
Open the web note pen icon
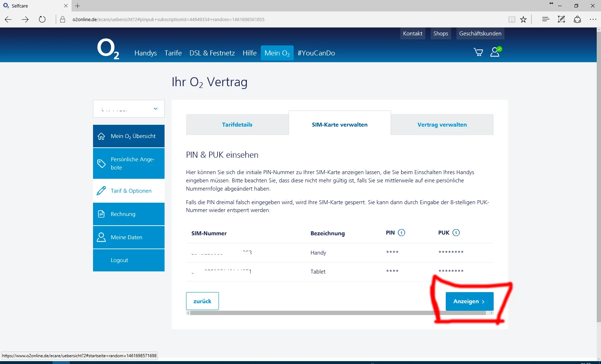(x=562, y=19)
